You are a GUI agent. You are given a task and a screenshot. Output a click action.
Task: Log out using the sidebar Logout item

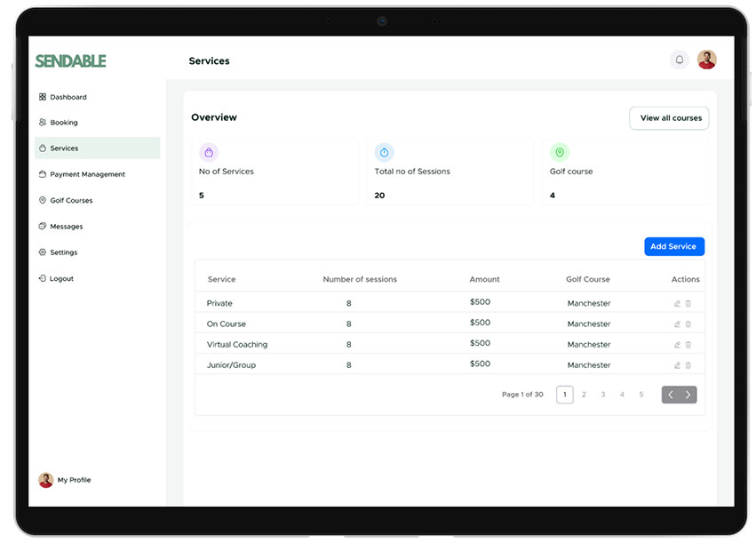click(61, 278)
